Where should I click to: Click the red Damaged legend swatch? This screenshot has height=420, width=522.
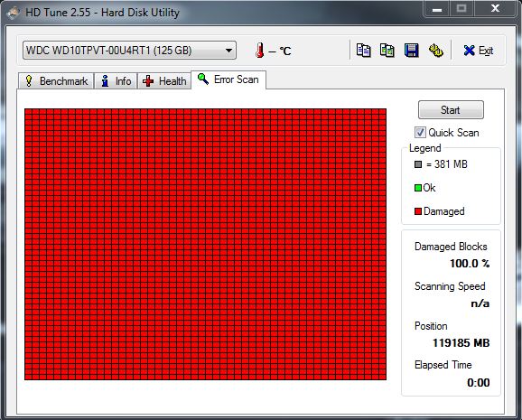[418, 211]
